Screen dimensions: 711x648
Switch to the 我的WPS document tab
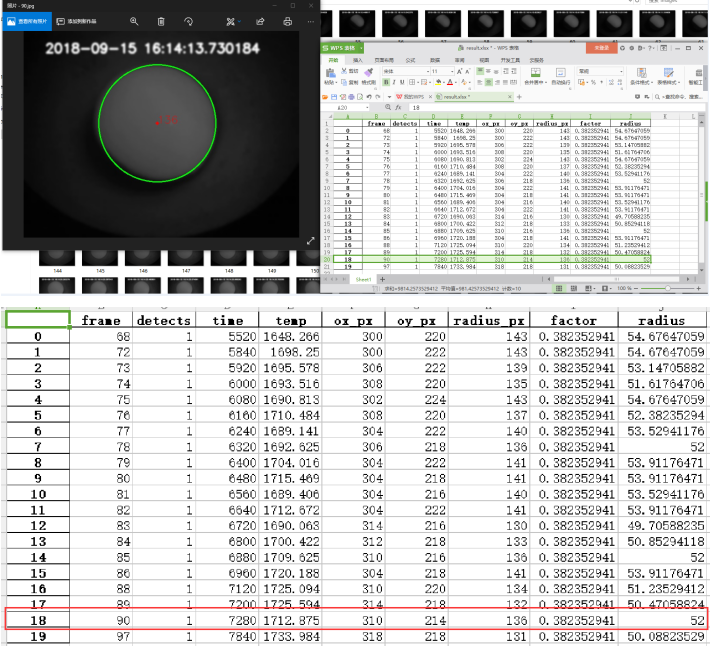point(413,97)
